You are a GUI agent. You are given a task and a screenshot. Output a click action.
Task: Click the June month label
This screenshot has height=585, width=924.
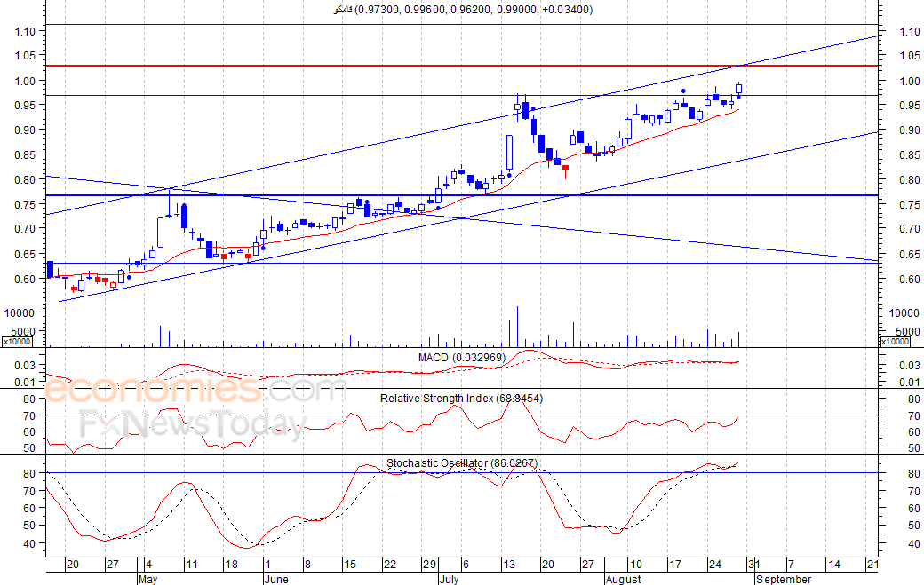coord(276,579)
